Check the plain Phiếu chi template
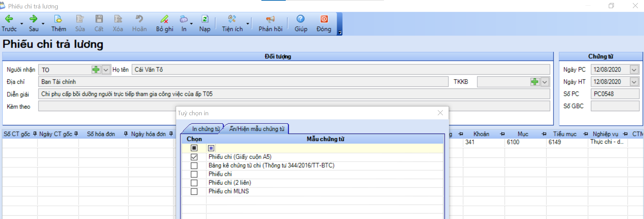 (x=194, y=174)
